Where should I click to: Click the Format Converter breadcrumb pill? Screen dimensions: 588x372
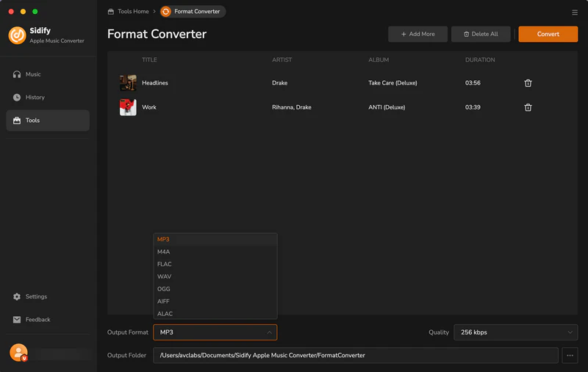(x=193, y=12)
